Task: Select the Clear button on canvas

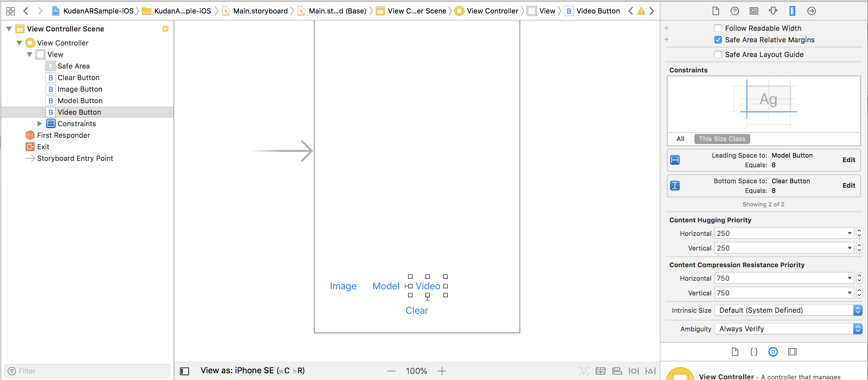Action: (x=417, y=310)
